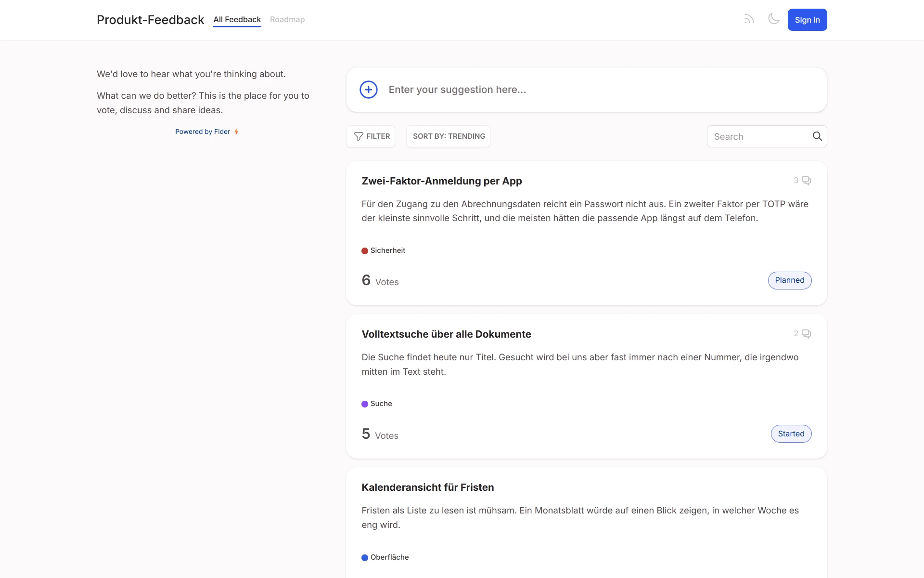Click the text What can we do better
924x578 pixels.
(203, 103)
